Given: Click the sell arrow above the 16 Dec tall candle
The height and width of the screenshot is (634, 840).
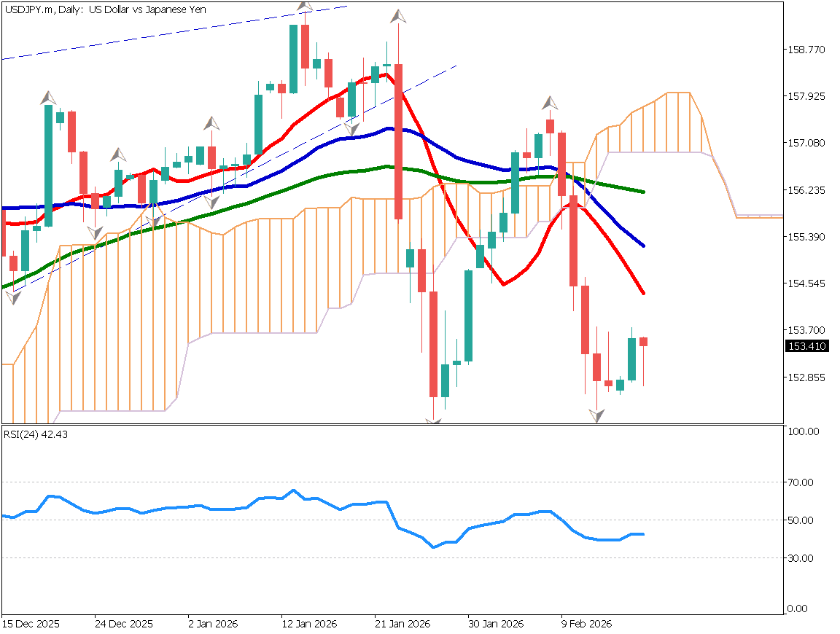Looking at the screenshot, I should click(x=47, y=97).
